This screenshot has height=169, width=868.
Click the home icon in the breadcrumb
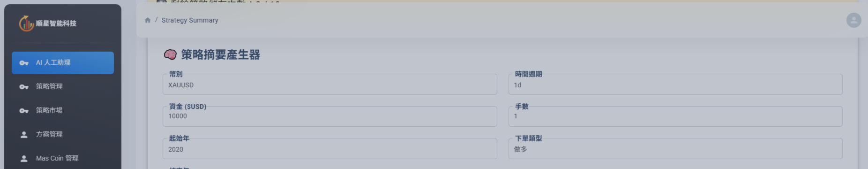point(148,20)
